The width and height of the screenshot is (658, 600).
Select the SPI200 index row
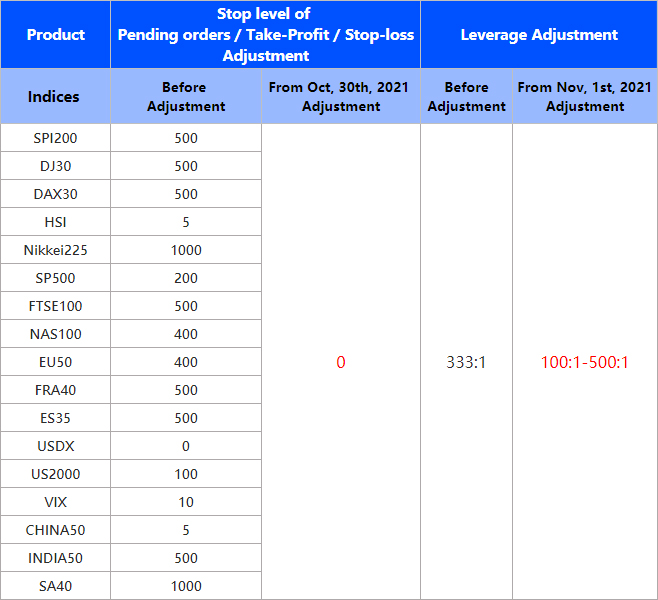click(x=55, y=138)
